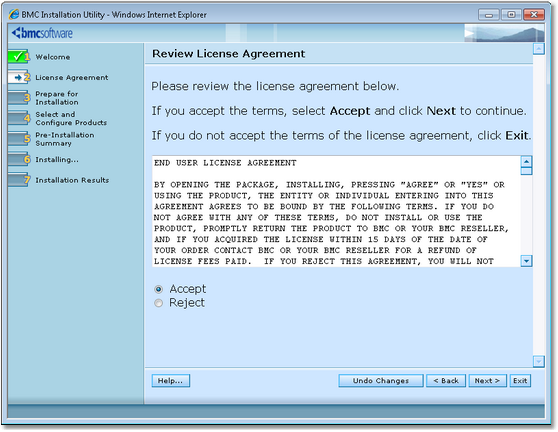Close the BMC Installation Utility window
Screen dimensions: 558x432
click(x=534, y=15)
